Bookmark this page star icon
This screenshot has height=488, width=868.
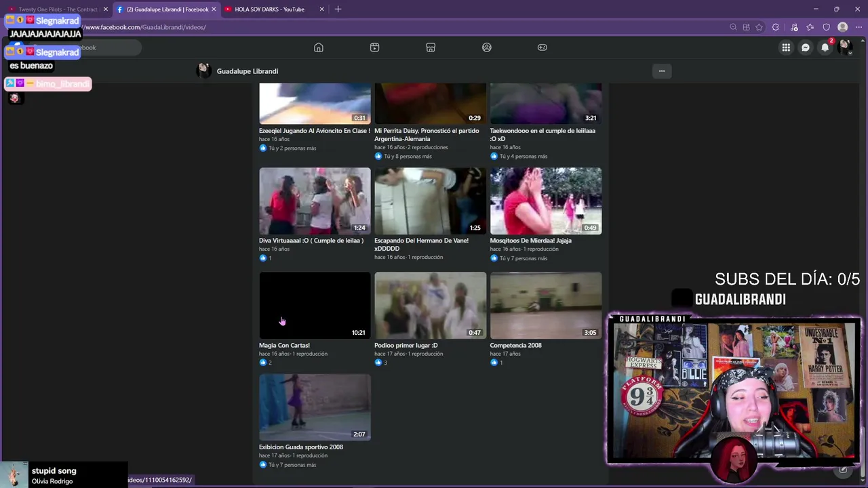[759, 27]
